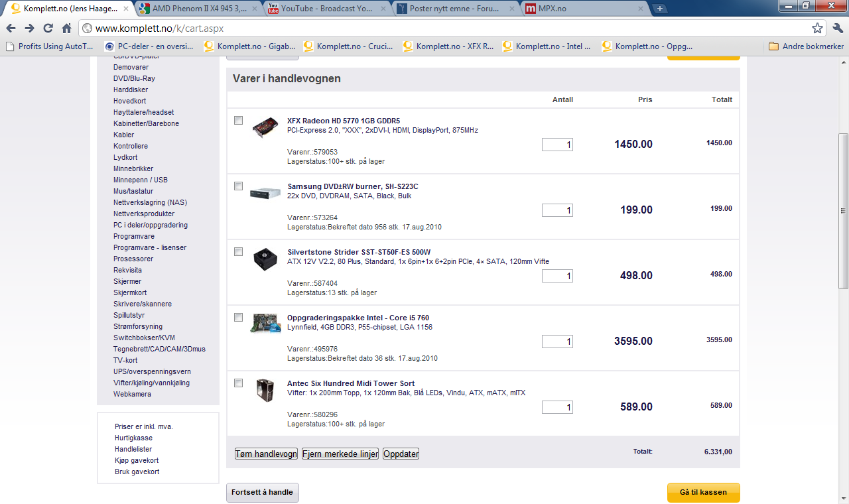Screen dimensions: 849x504
Task: Open the 'Komplett.no - Intel ...' bookmark
Action: (547, 46)
